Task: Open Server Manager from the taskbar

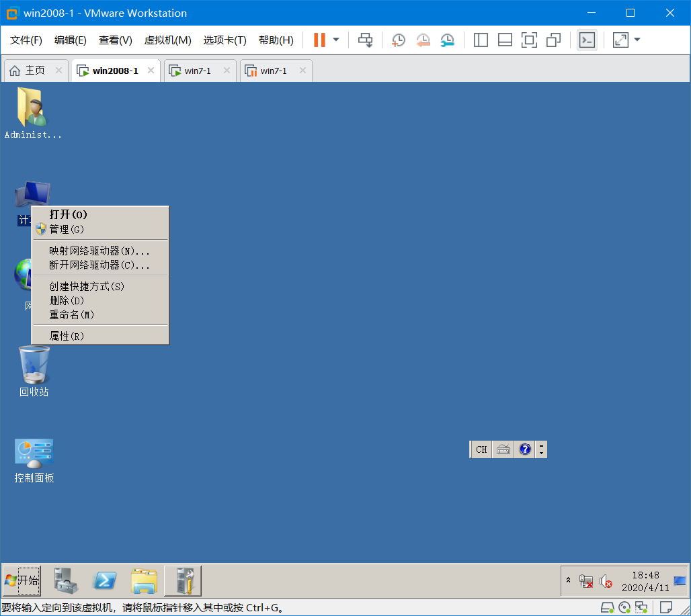Action: click(x=66, y=580)
